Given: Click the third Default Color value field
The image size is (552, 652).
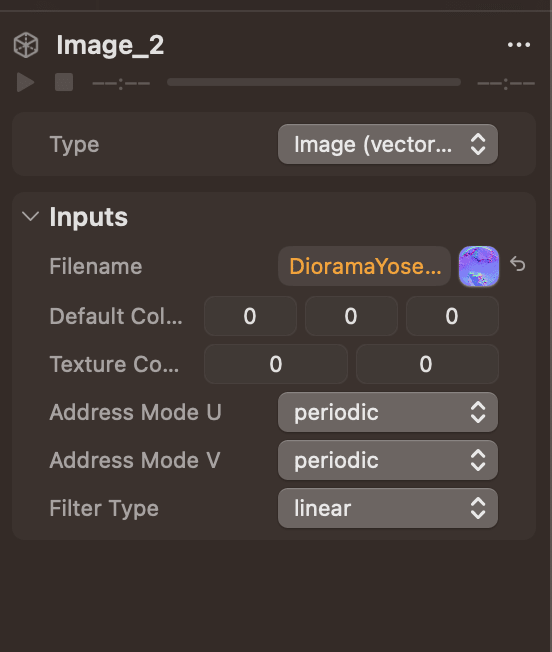Looking at the screenshot, I should click(x=452, y=316).
